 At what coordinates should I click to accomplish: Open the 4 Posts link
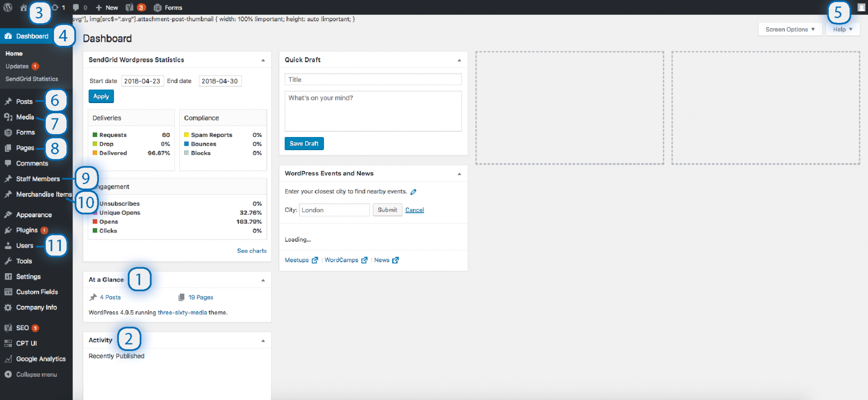(110, 297)
